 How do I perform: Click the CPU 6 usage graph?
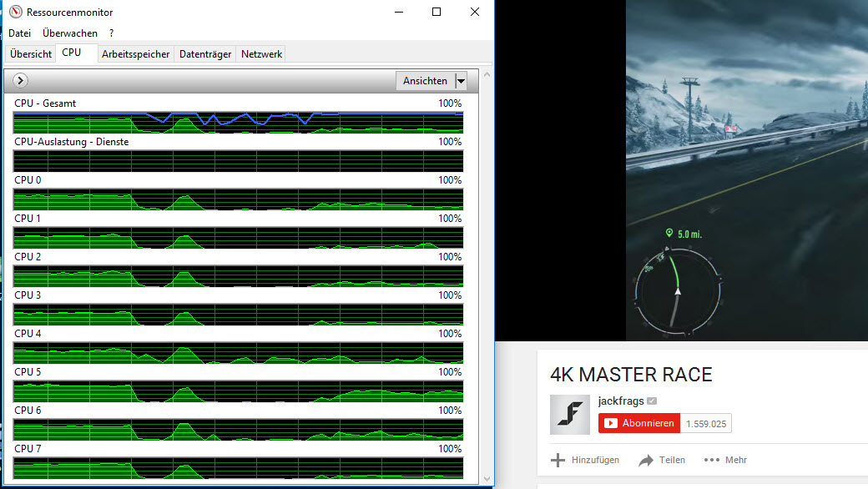click(x=238, y=429)
